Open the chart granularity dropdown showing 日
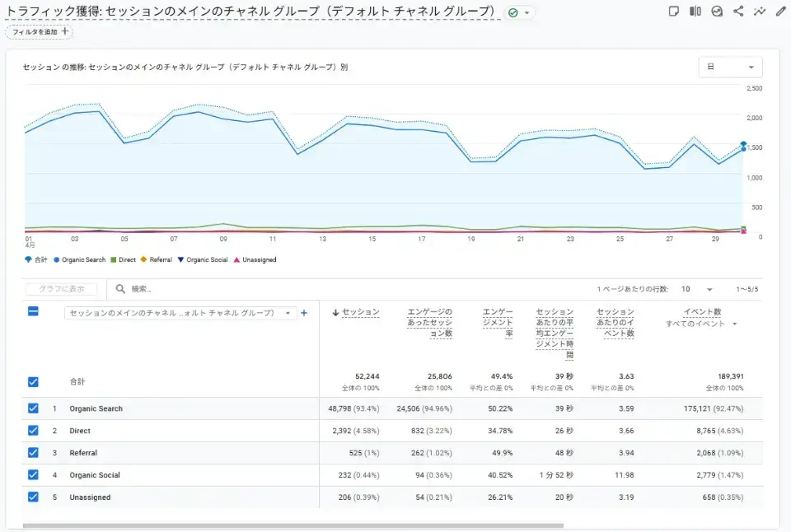The width and height of the screenshot is (791, 532). [x=730, y=67]
